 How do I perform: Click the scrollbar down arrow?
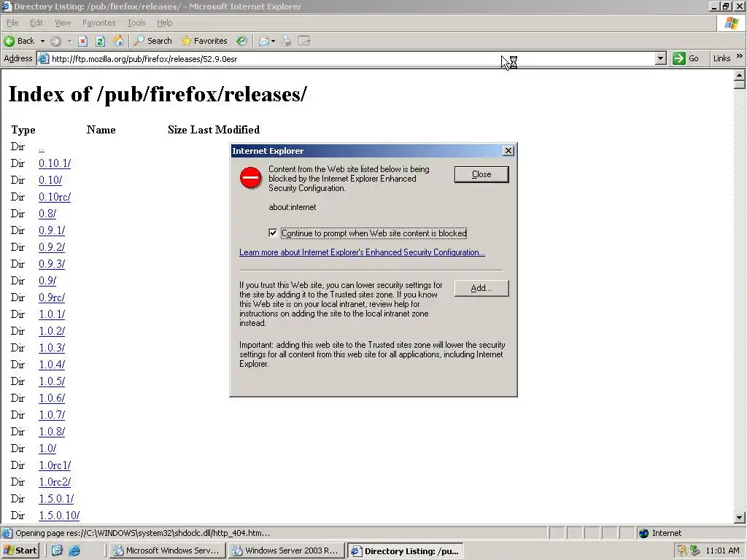coord(740,518)
